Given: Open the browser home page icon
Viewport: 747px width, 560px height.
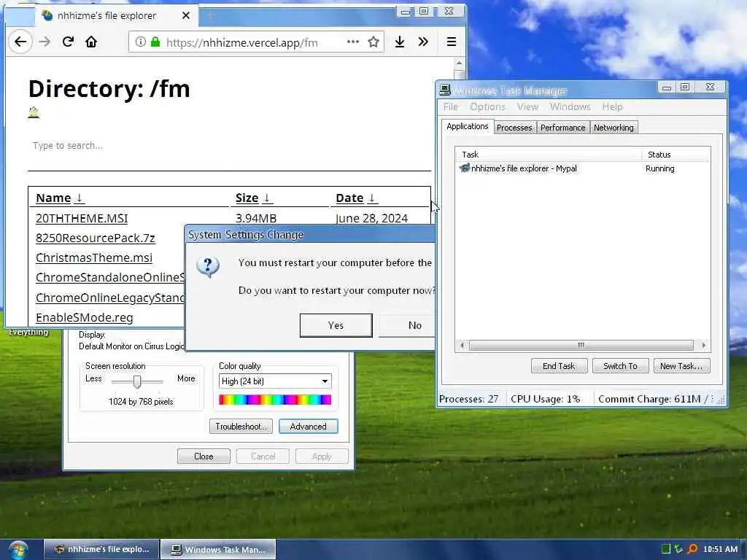Looking at the screenshot, I should tap(91, 42).
